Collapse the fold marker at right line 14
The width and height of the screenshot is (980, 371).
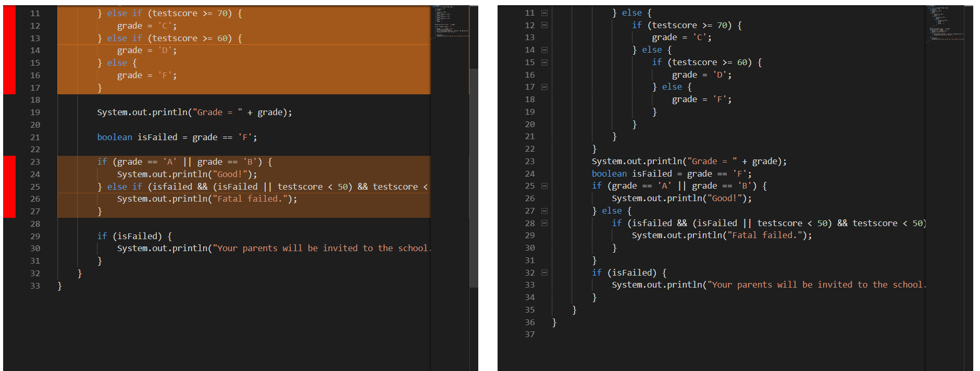(x=544, y=50)
